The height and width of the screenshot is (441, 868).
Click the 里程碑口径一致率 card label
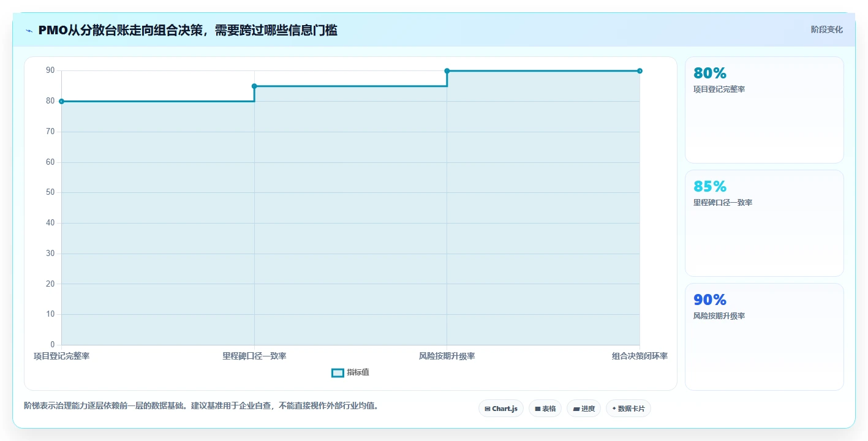(x=723, y=203)
